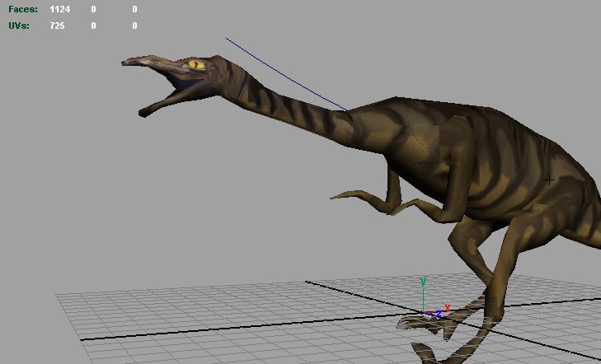Viewport: 601px width, 364px height.
Task: Click the black crosshair marker on body
Action: (550, 180)
